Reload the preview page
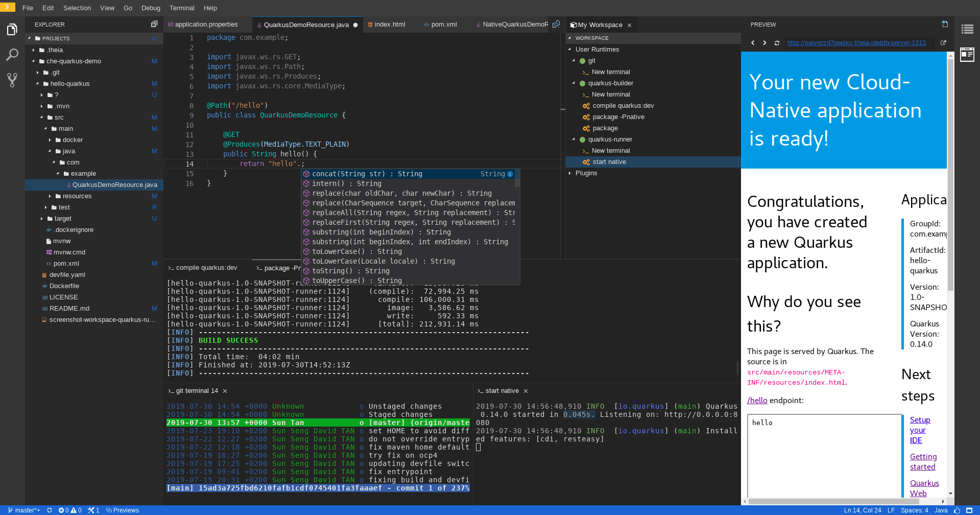 [x=777, y=43]
